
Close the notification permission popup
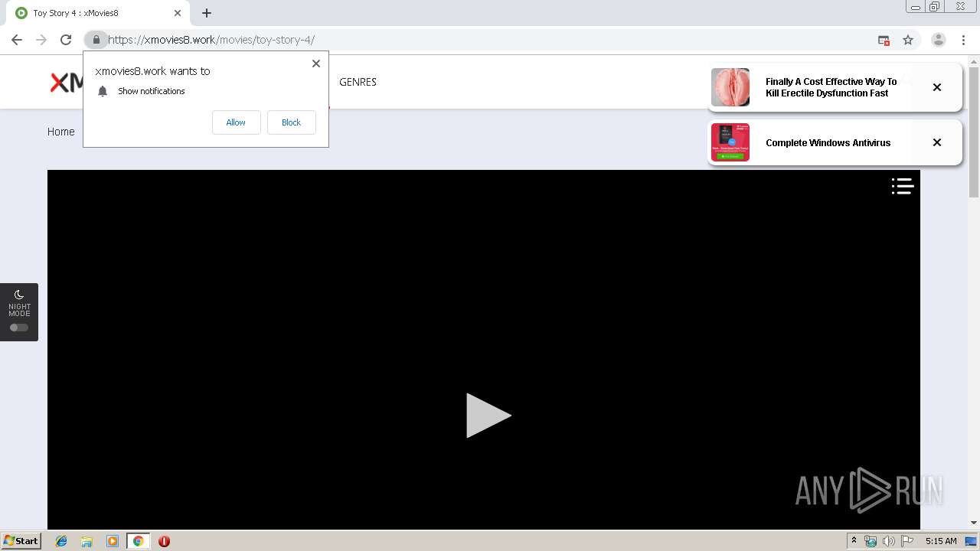point(316,64)
